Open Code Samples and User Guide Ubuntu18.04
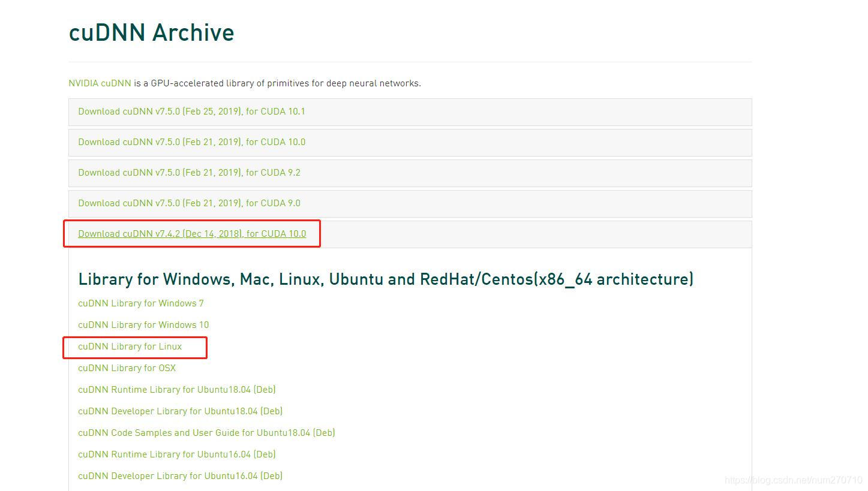Viewport: 868px width, 491px height. (206, 433)
